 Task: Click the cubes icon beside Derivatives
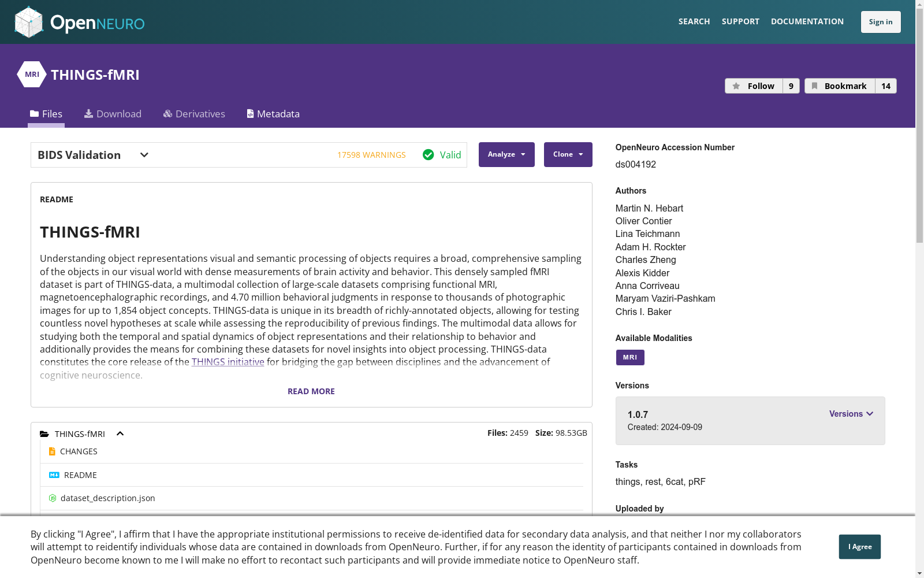point(168,114)
